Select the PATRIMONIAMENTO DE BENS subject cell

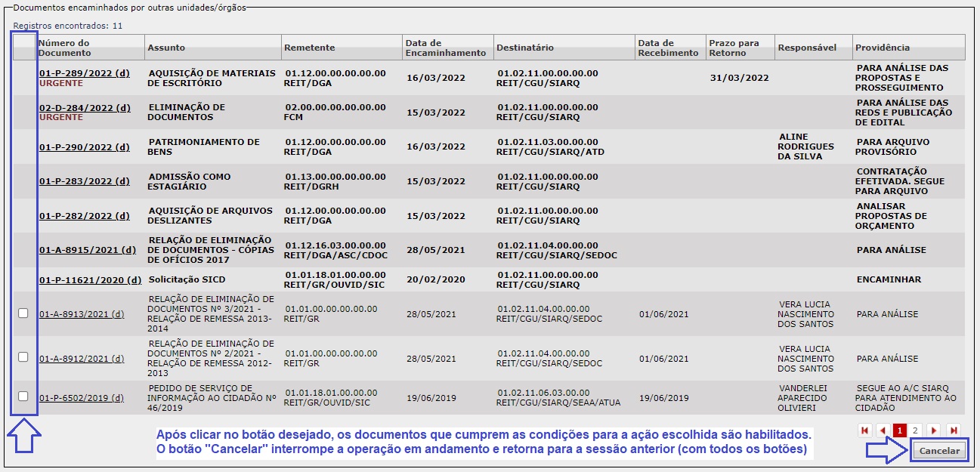tap(204, 147)
